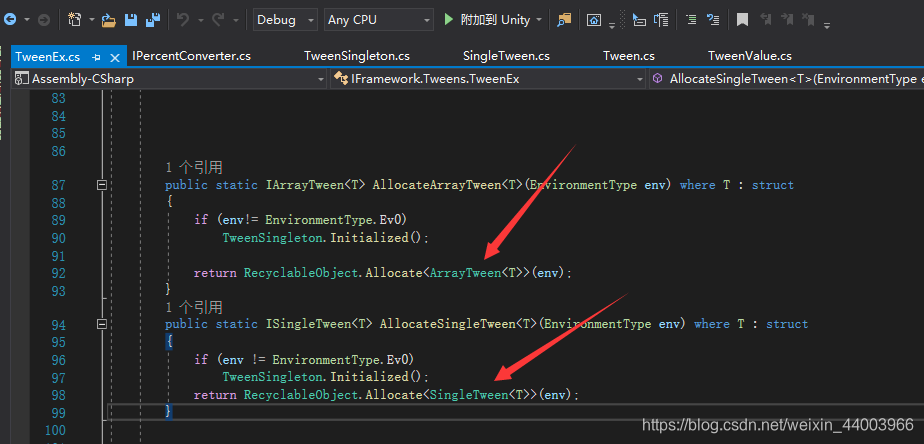Go to the previous bookmark icon

[x=766, y=19]
